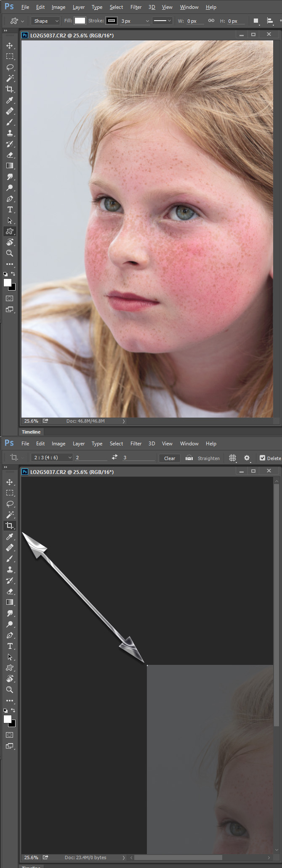This screenshot has width=282, height=868.
Task: Toggle Delete Cropped Pixels checkbox
Action: coord(262,458)
